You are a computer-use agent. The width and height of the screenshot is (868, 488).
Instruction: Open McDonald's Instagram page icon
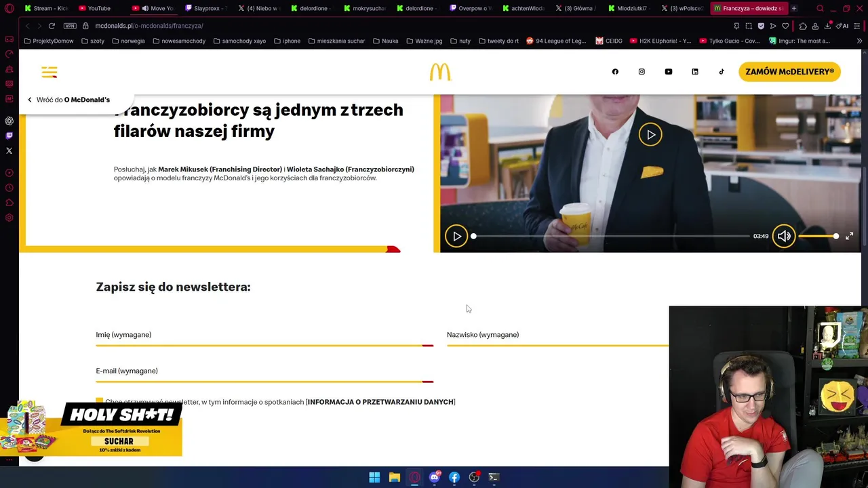(642, 72)
